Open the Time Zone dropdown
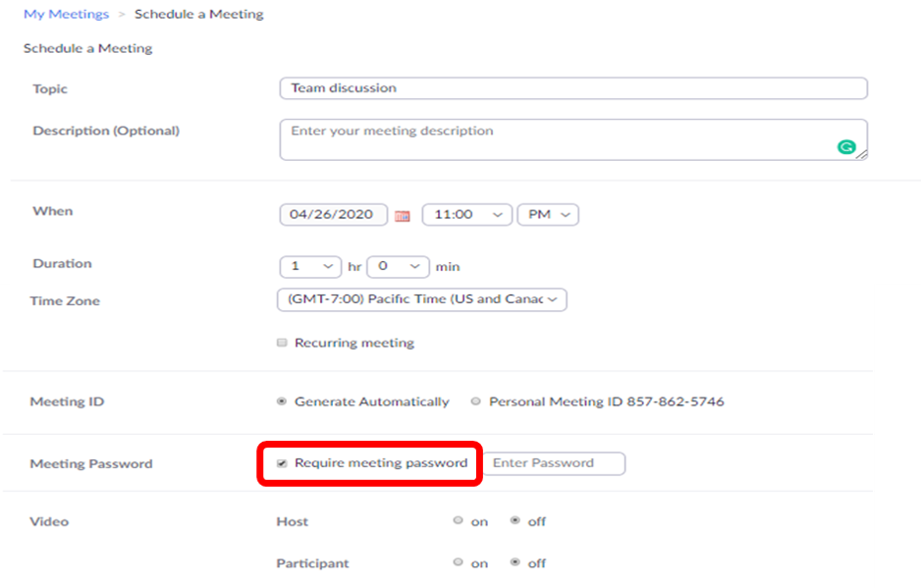 point(422,299)
